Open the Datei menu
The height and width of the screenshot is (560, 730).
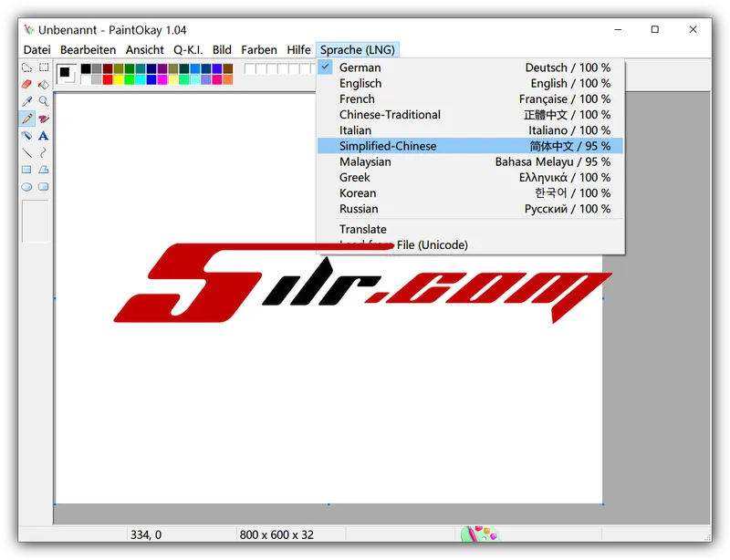(37, 50)
